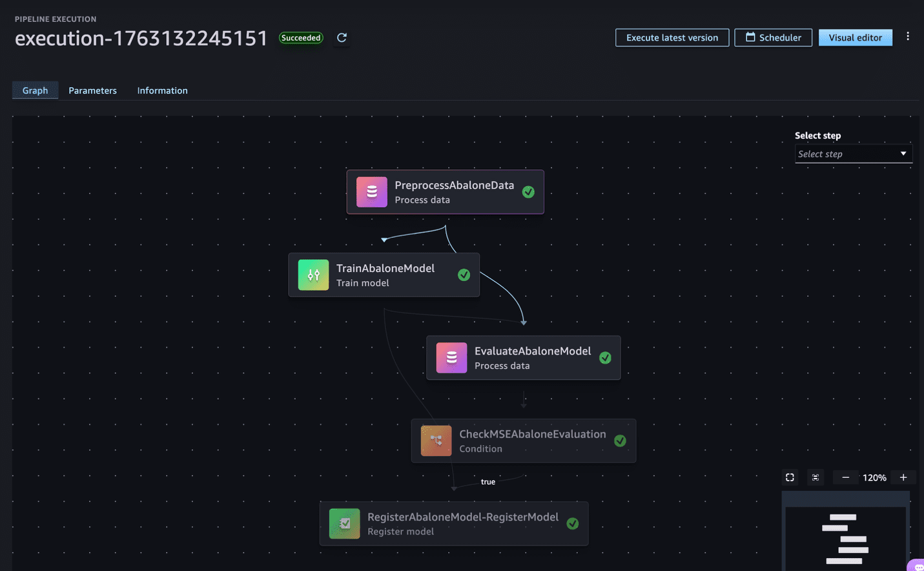
Task: Switch to the Parameters tab
Action: point(92,90)
